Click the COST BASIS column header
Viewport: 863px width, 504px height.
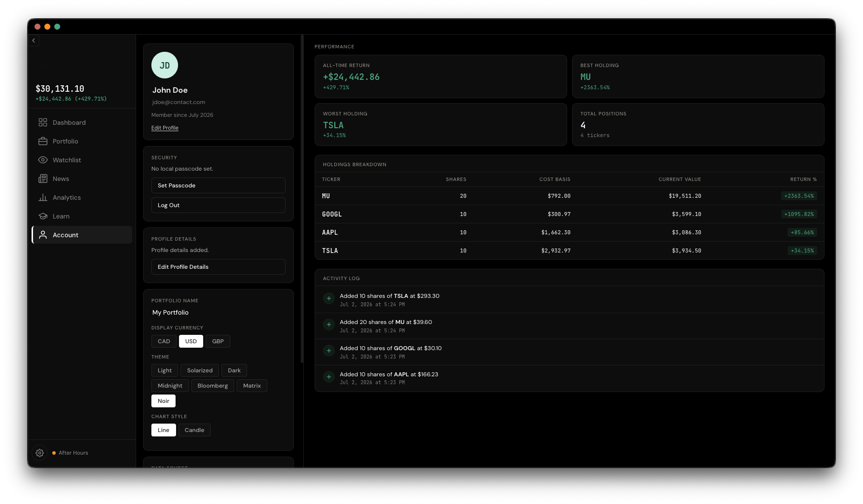tap(555, 180)
